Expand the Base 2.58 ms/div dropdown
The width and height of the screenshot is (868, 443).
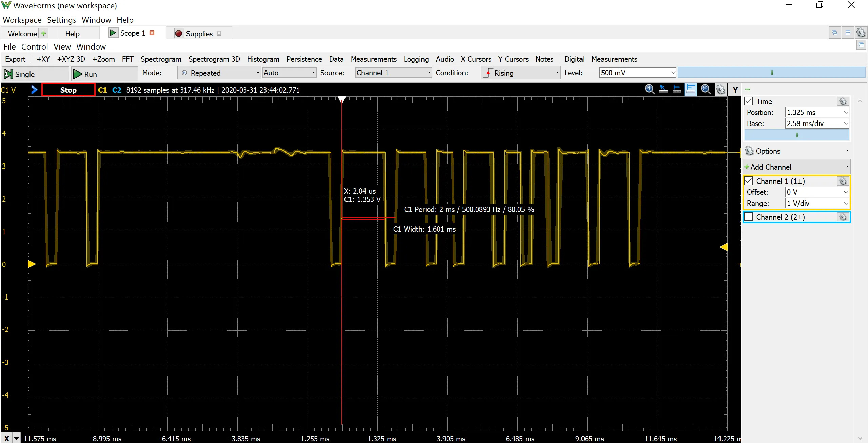(846, 124)
